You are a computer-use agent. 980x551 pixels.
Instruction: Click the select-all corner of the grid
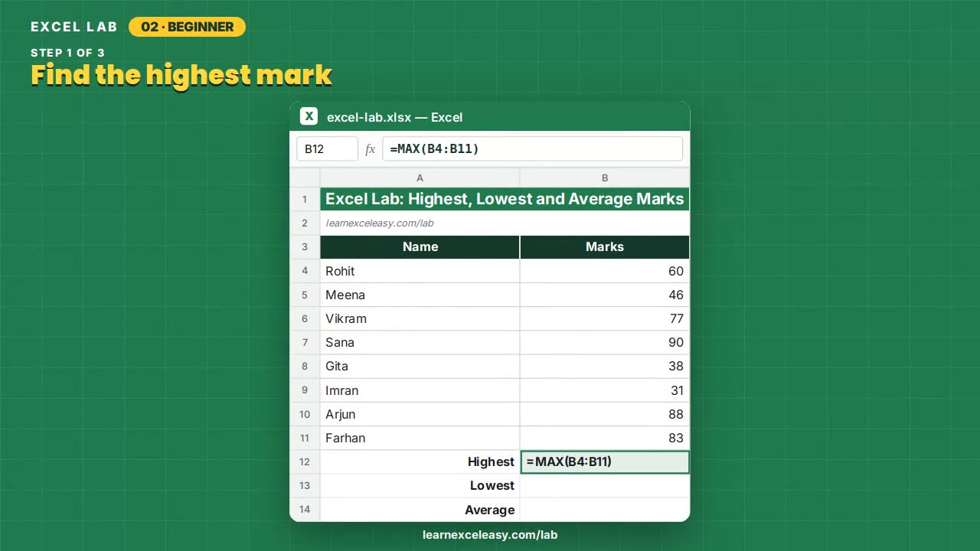pos(305,178)
